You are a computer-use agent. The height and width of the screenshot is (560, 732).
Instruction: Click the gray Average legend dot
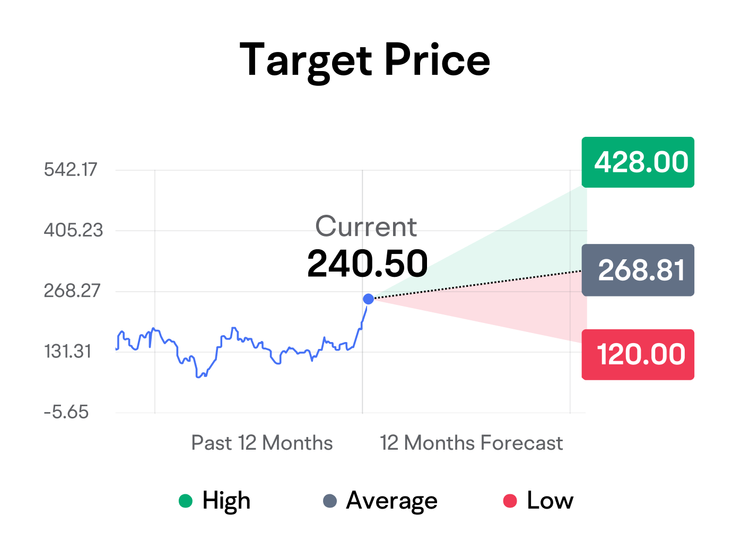click(330, 501)
